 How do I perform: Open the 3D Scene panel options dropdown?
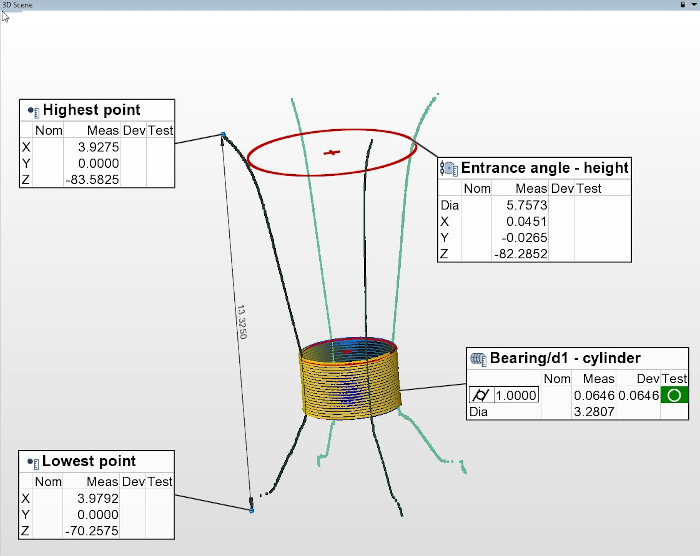pyautogui.click(x=693, y=5)
